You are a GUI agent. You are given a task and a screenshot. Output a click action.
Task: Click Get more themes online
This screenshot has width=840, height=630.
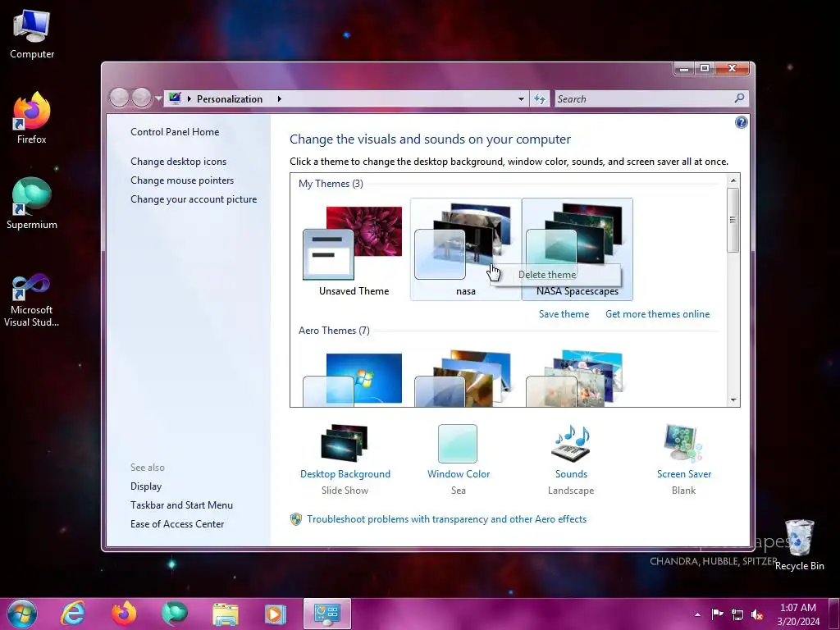[x=657, y=314]
